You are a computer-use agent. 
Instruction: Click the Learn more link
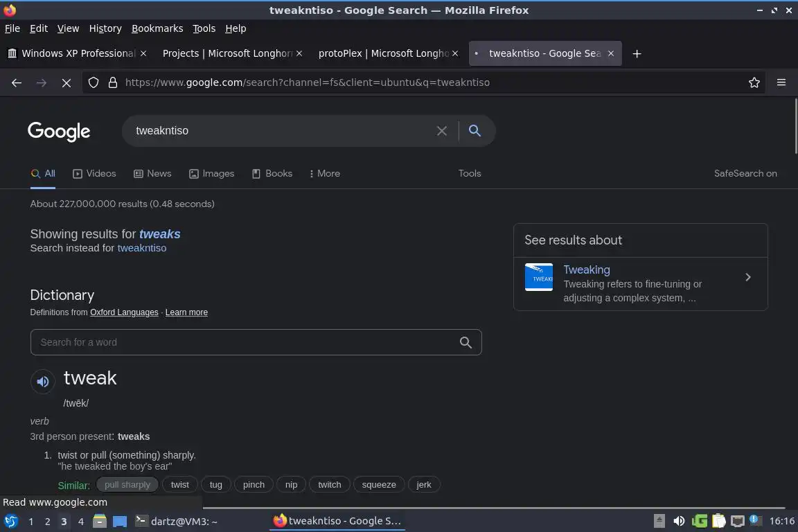(x=186, y=312)
